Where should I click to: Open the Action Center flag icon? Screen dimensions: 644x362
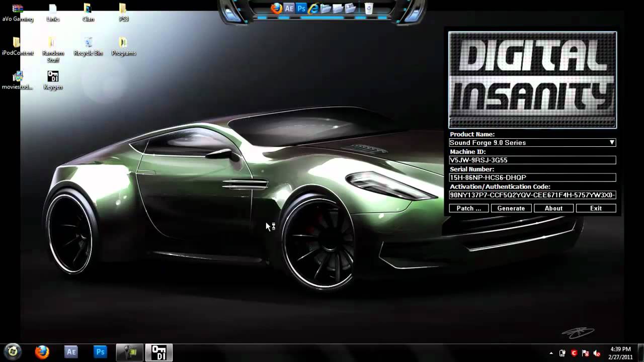[x=586, y=353]
